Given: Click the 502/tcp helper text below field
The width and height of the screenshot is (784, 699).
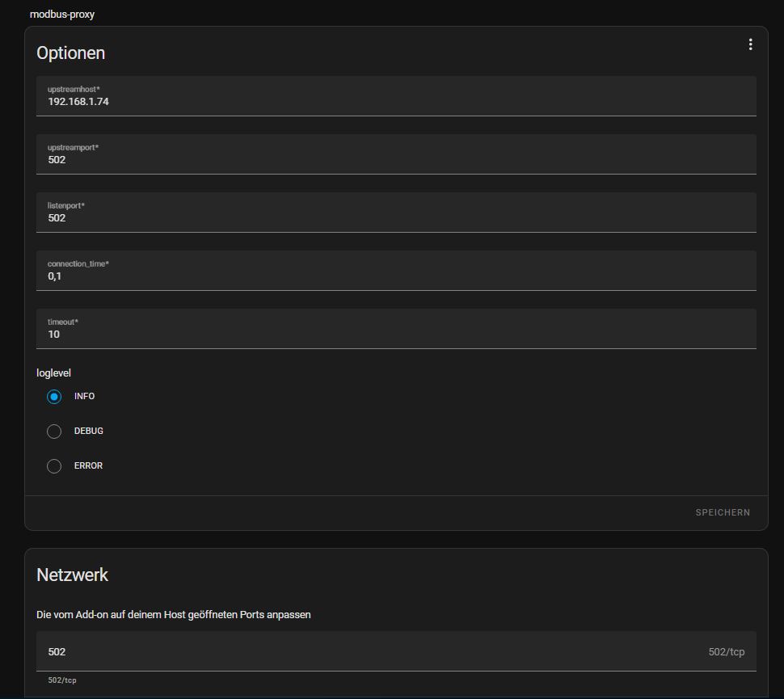Looking at the screenshot, I should [x=62, y=680].
